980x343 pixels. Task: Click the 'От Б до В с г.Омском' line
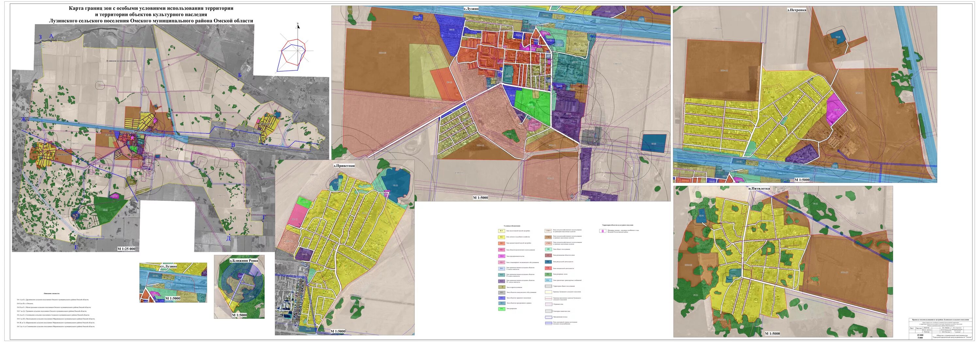click(x=25, y=304)
